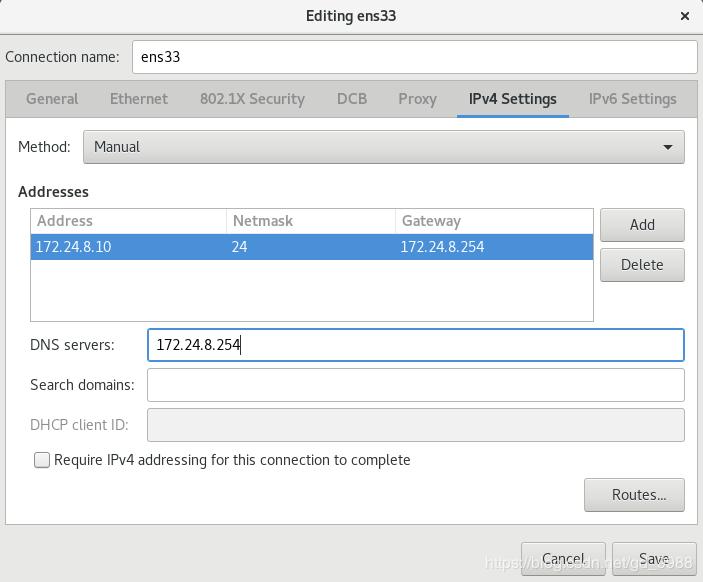Click the Connection name field
This screenshot has height=582, width=703.
coord(414,57)
